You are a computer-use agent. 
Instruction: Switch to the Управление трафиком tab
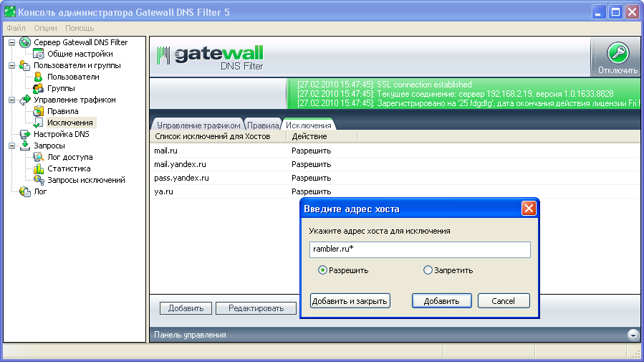pyautogui.click(x=198, y=125)
